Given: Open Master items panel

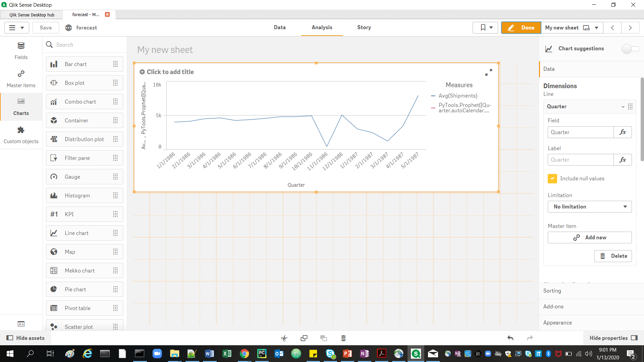Looking at the screenshot, I should point(21,79).
